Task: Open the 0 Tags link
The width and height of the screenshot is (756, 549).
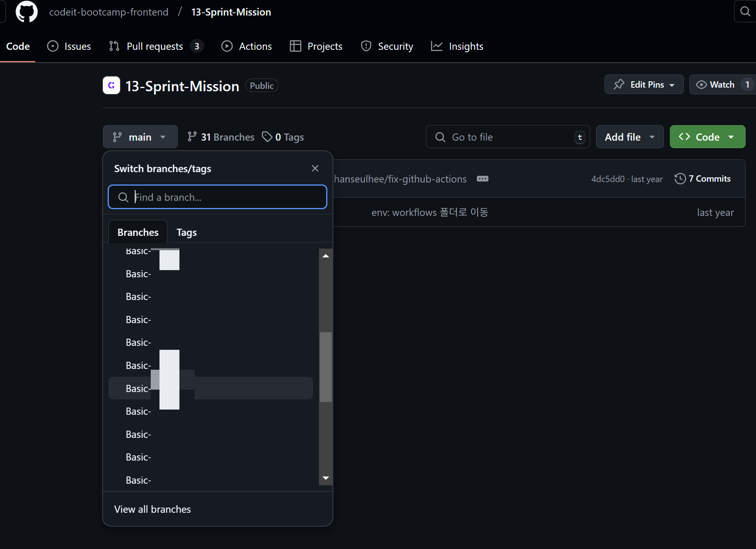Action: click(x=283, y=137)
